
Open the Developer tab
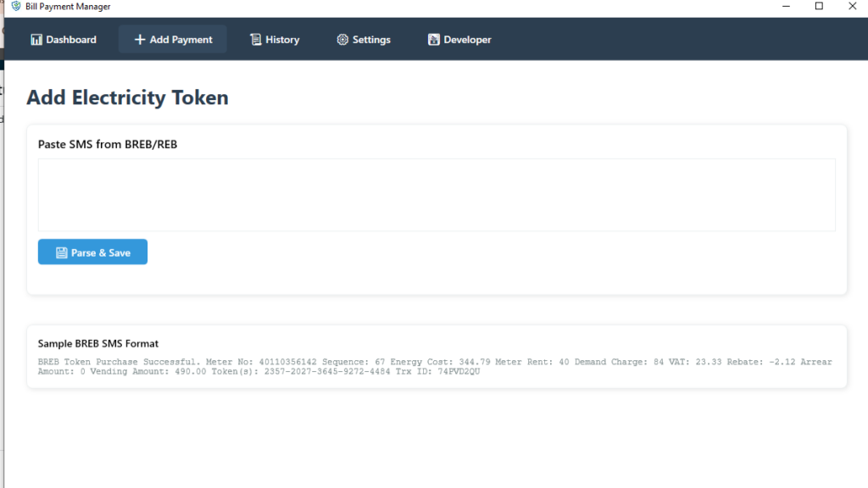[459, 40]
